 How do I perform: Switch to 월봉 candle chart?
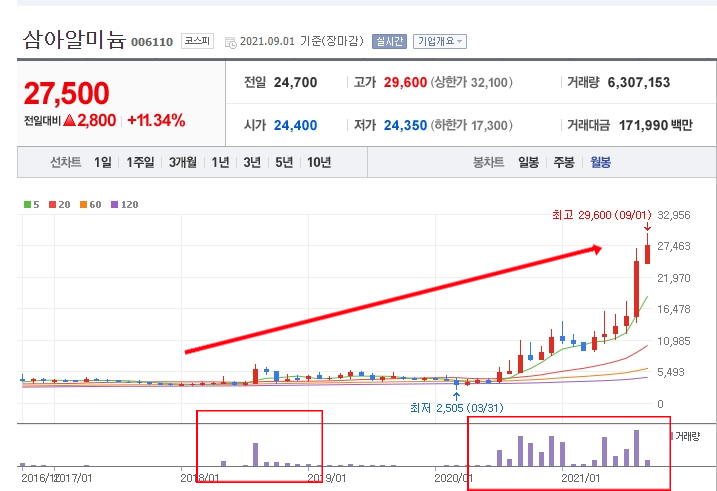[600, 162]
